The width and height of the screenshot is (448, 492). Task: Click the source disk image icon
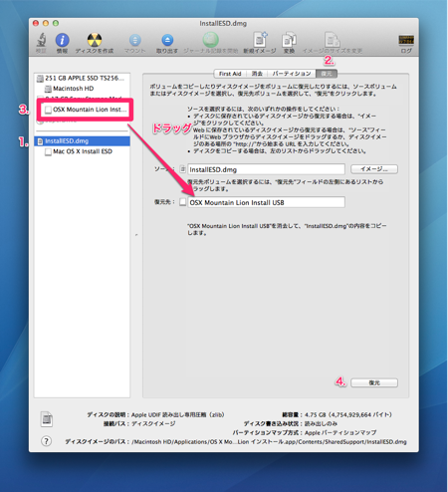pos(182,169)
